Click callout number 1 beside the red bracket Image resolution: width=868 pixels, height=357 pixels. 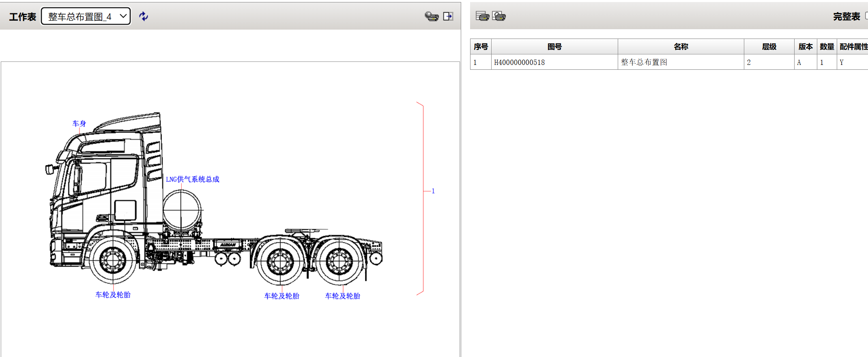click(x=433, y=191)
